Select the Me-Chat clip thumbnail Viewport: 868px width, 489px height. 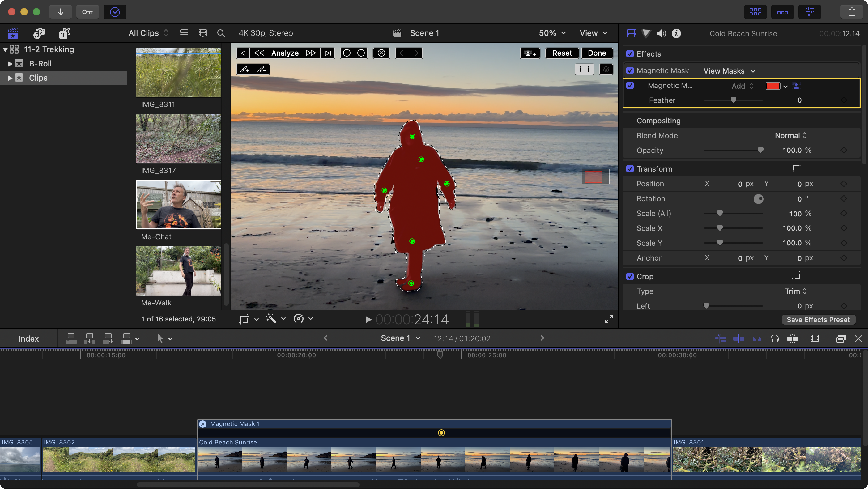point(179,205)
